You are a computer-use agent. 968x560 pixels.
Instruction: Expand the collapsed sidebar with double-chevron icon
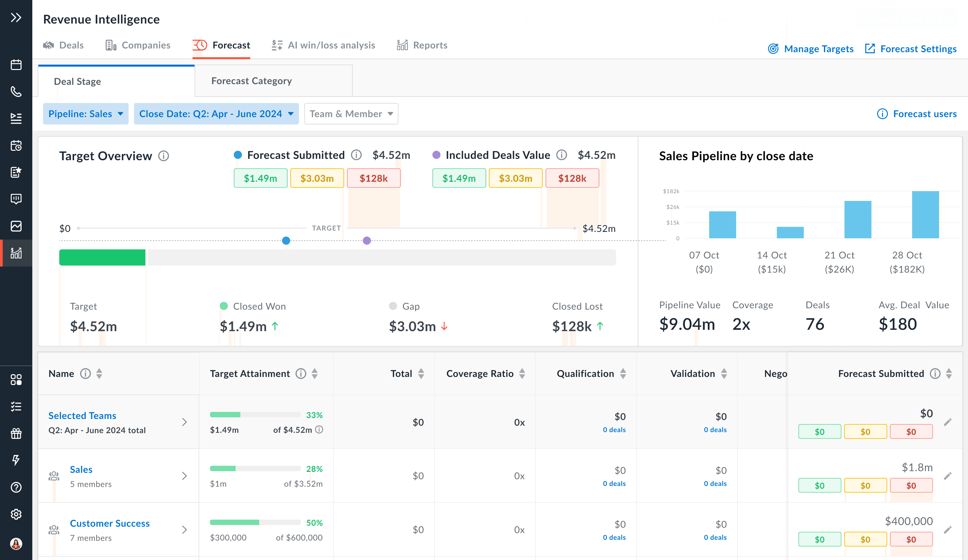pyautogui.click(x=16, y=17)
